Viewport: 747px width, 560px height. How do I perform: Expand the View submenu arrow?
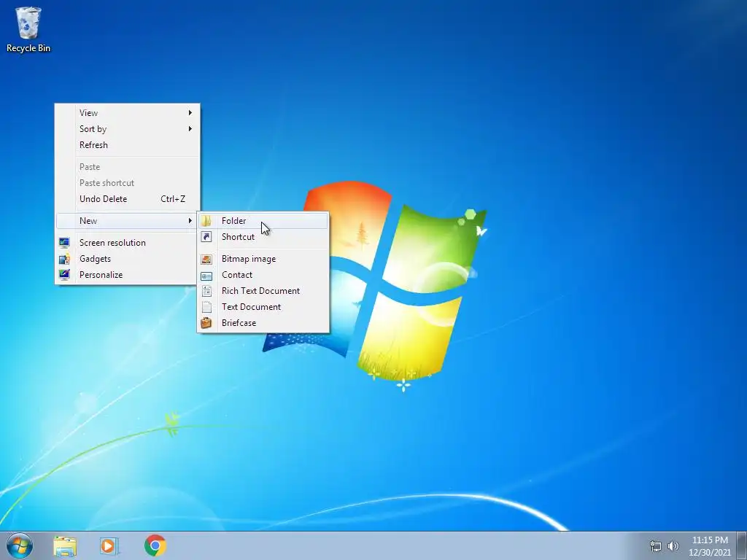tap(190, 113)
